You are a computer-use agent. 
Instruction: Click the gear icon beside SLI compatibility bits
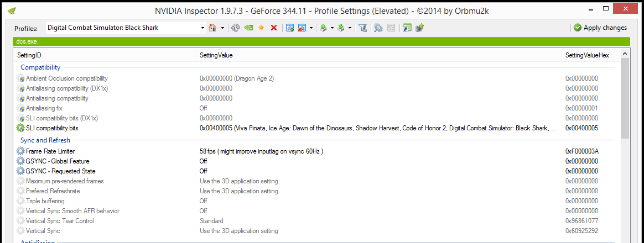point(20,128)
